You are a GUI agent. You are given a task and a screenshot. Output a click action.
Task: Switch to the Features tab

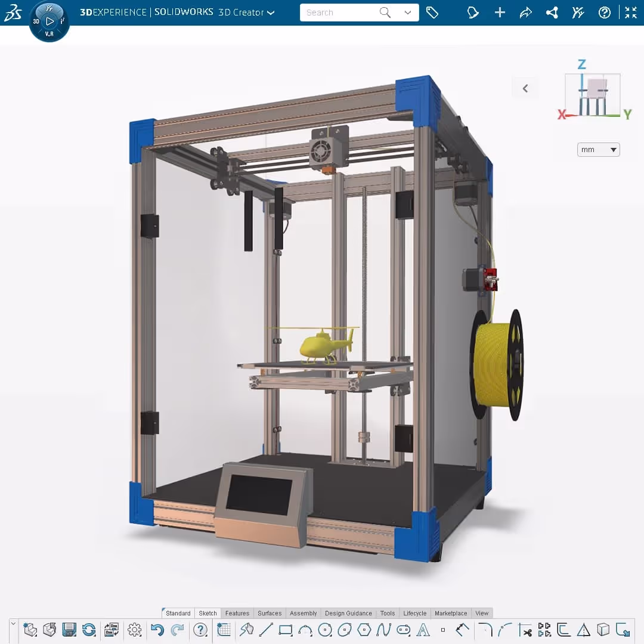click(237, 613)
